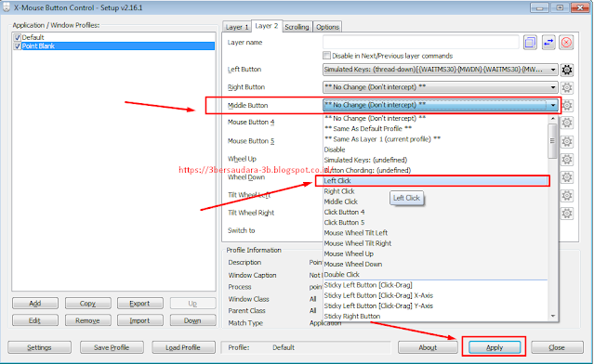Viewport: 594px width, 364px height.
Task: Switch to the Layer 1 tab
Action: (x=237, y=27)
